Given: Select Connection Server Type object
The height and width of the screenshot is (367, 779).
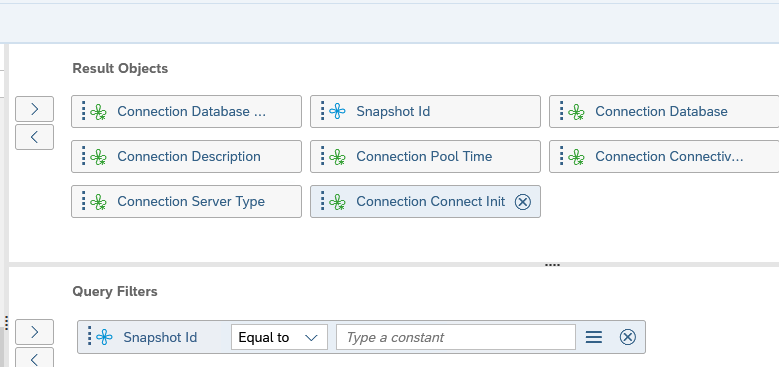Looking at the screenshot, I should coord(186,202).
